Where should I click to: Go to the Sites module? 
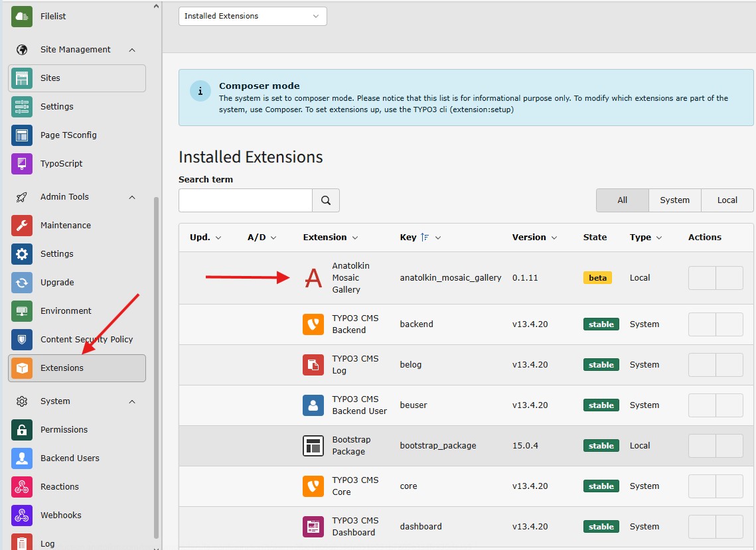click(50, 78)
